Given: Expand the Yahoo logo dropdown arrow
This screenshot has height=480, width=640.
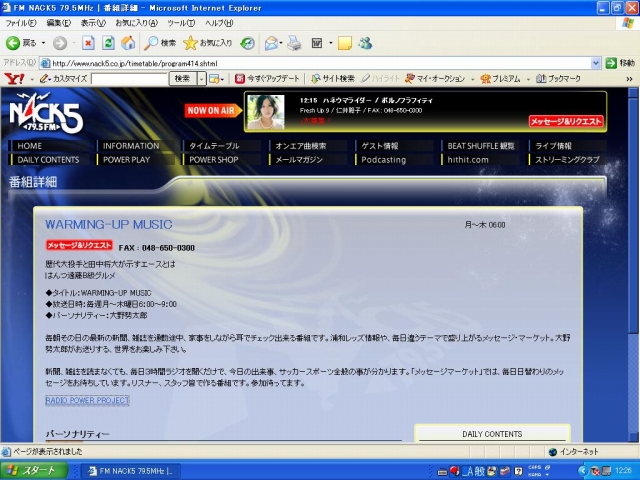Looking at the screenshot, I should 31,79.
